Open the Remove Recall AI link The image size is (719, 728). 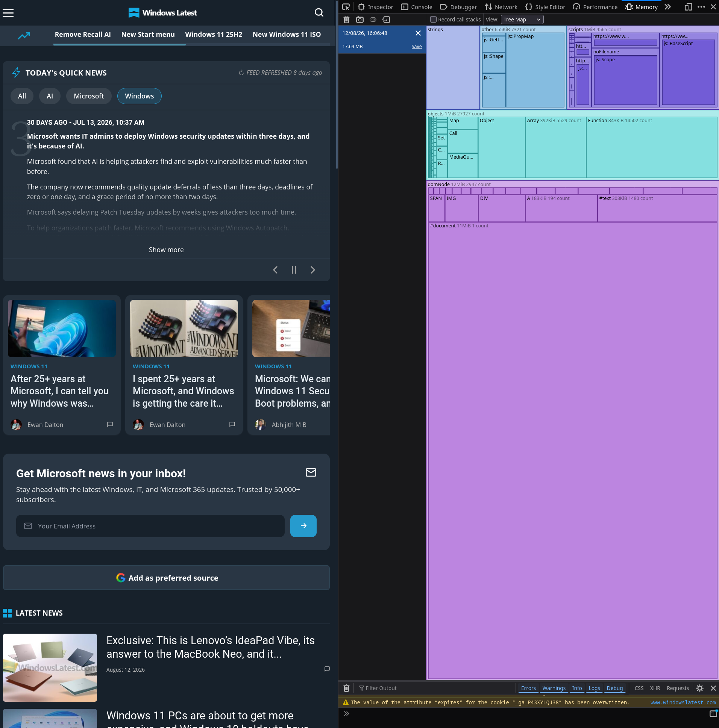click(x=83, y=34)
